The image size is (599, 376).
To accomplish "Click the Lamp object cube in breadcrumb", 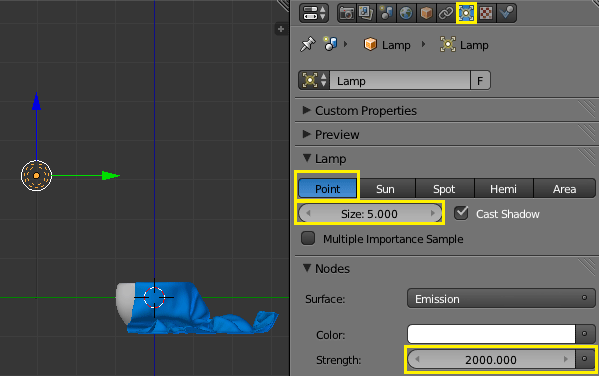I will click(x=370, y=45).
